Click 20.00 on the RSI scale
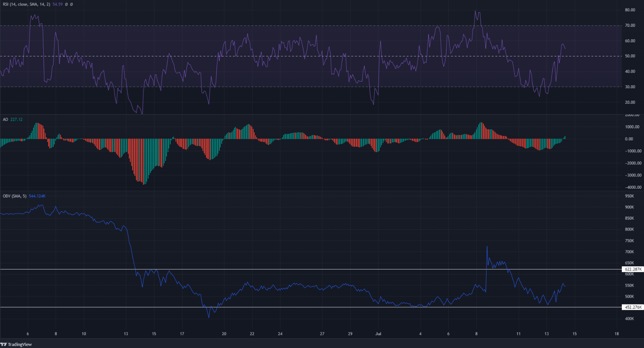Screen dimensions: 644x348 pos(630,102)
